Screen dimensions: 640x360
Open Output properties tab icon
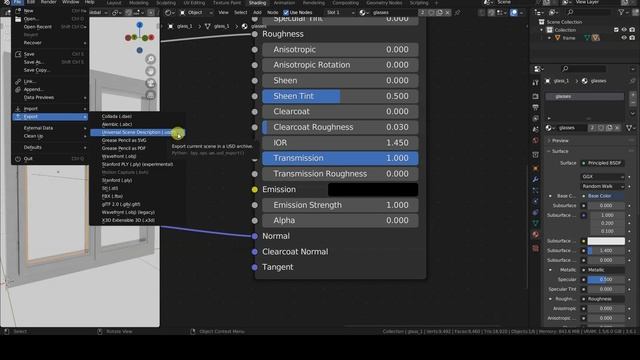536,107
